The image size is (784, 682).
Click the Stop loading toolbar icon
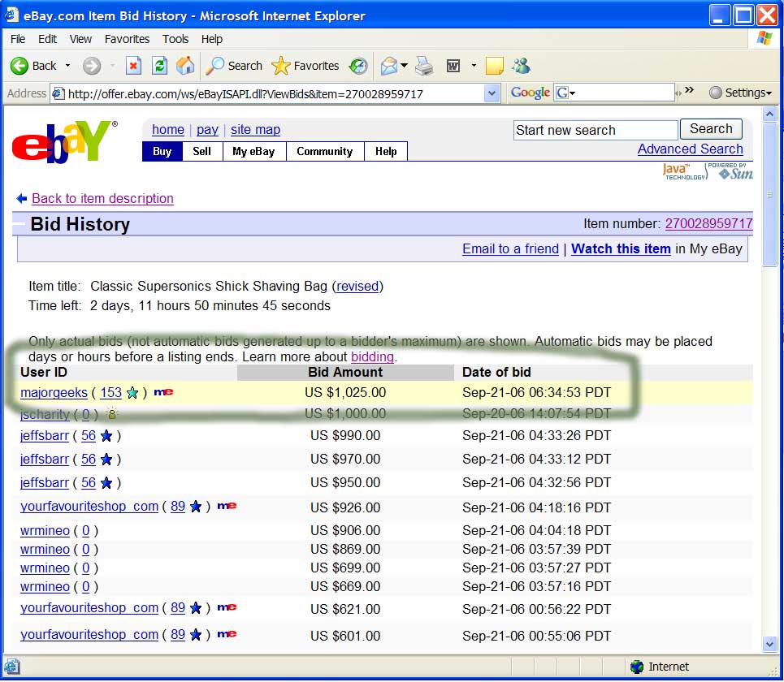pyautogui.click(x=134, y=66)
